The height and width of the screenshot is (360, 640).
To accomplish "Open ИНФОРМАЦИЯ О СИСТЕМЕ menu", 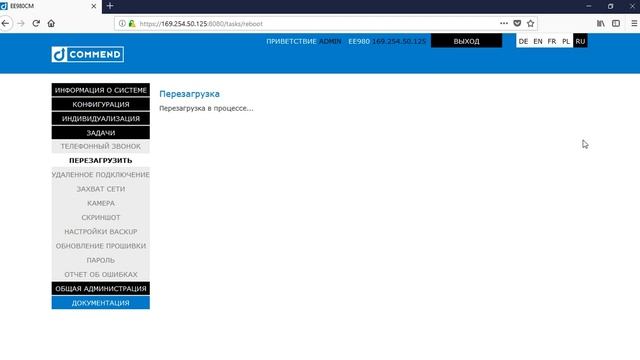I will pos(101,90).
